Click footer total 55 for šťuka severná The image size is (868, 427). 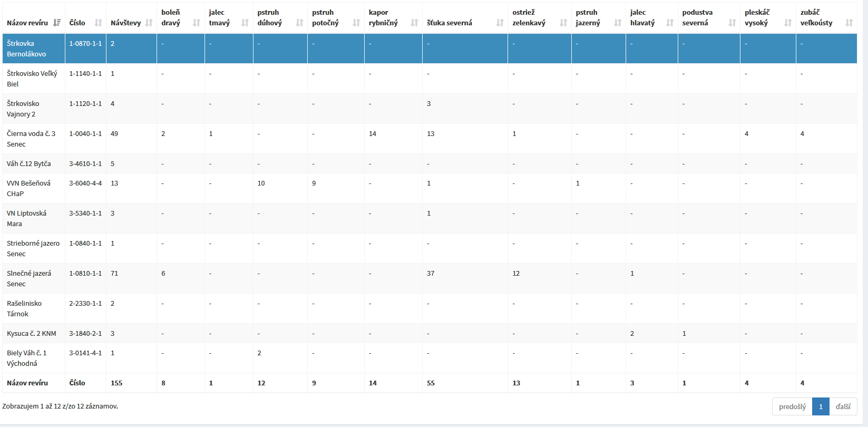(431, 383)
